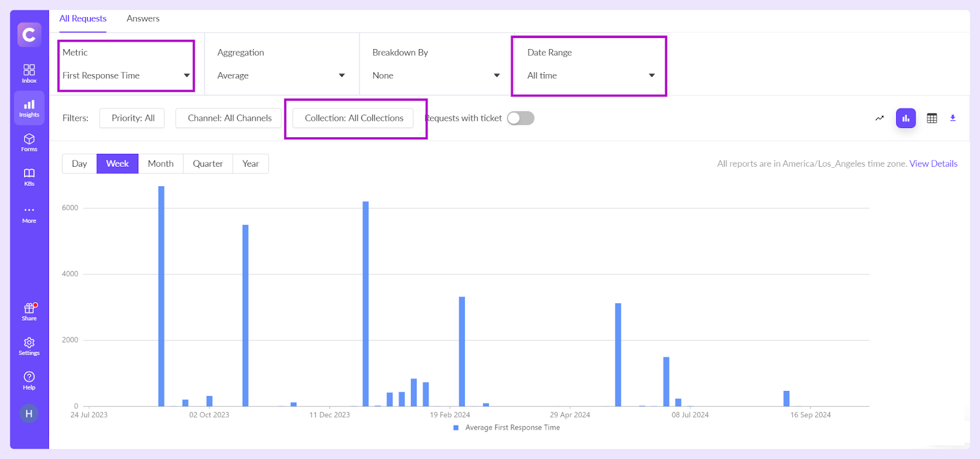980x459 pixels.
Task: Click the tallest bar above 6000
Action: point(162,296)
